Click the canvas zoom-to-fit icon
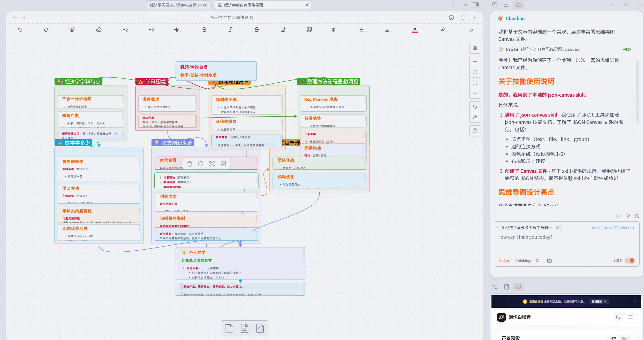 pyautogui.click(x=475, y=83)
